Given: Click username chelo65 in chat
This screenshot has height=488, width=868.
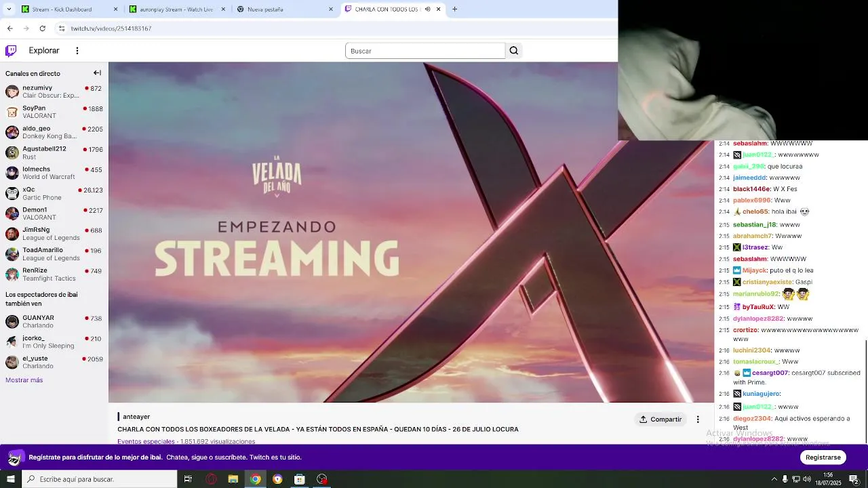Looking at the screenshot, I should [x=755, y=211].
